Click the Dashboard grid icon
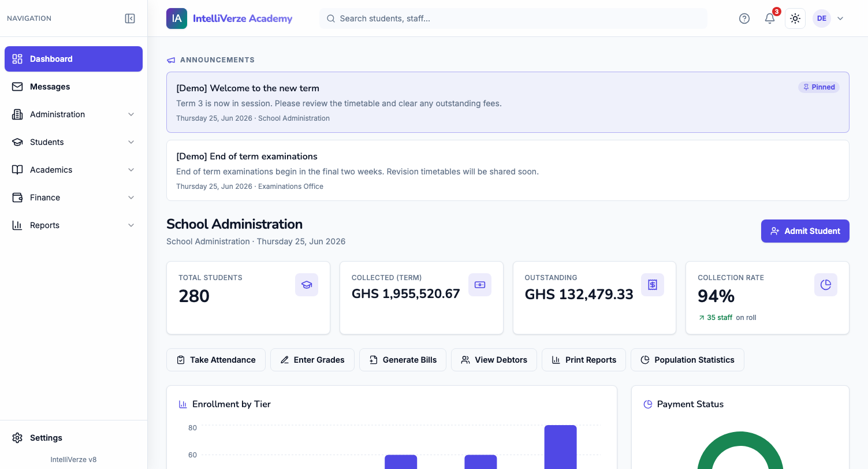868x469 pixels. [x=17, y=59]
